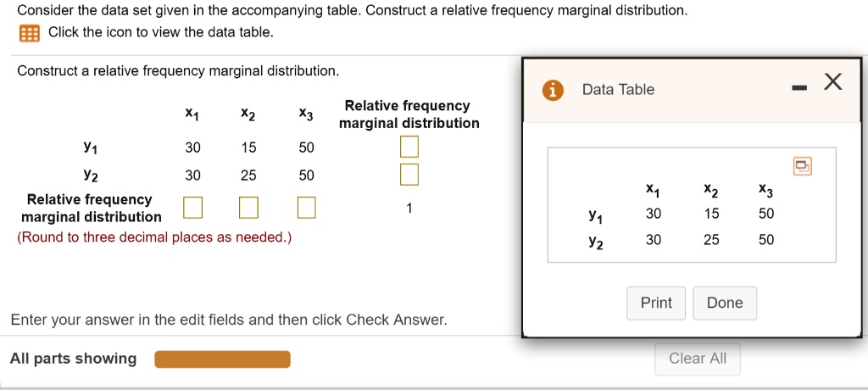The height and width of the screenshot is (390, 868).
Task: Click the total value 1 cell
Action: click(x=409, y=209)
